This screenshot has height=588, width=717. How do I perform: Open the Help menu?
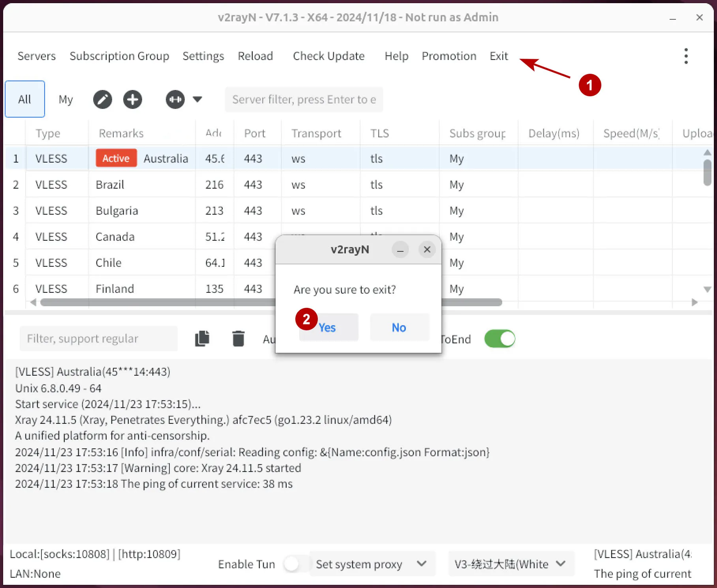pyautogui.click(x=396, y=56)
